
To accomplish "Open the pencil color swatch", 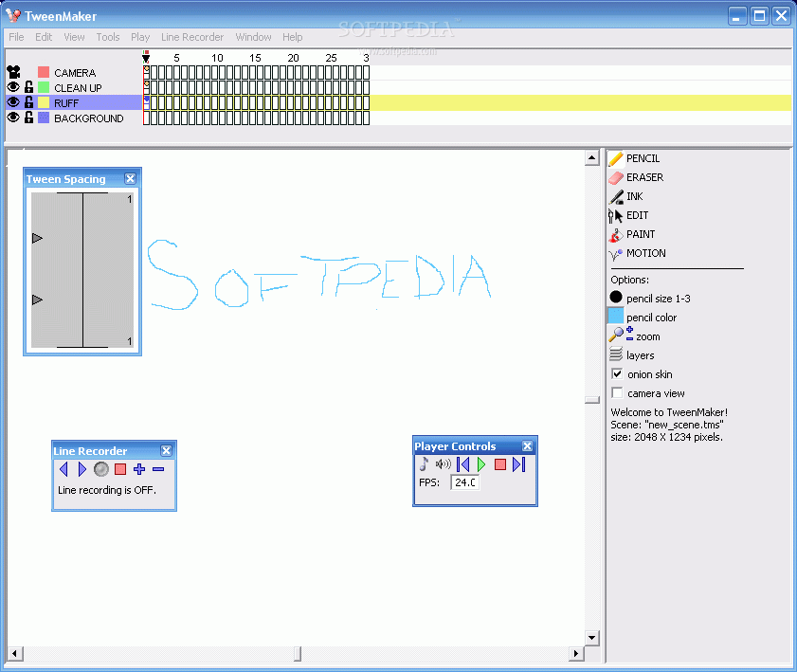I will click(616, 316).
